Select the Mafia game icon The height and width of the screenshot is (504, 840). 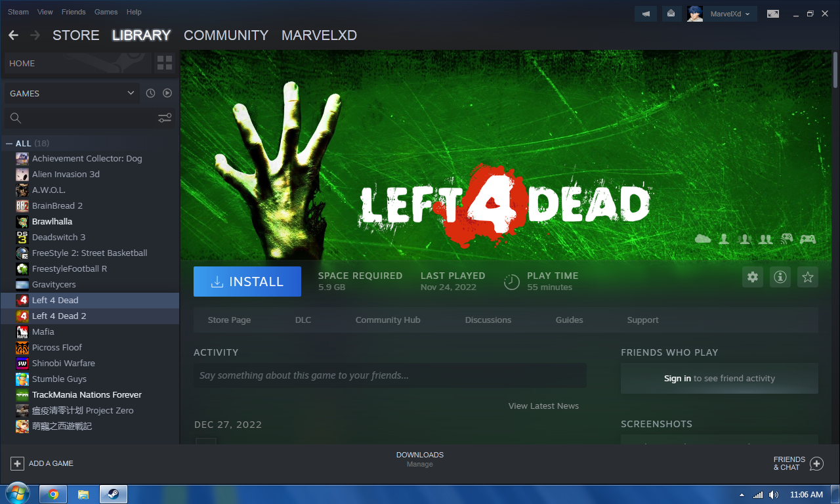point(22,332)
